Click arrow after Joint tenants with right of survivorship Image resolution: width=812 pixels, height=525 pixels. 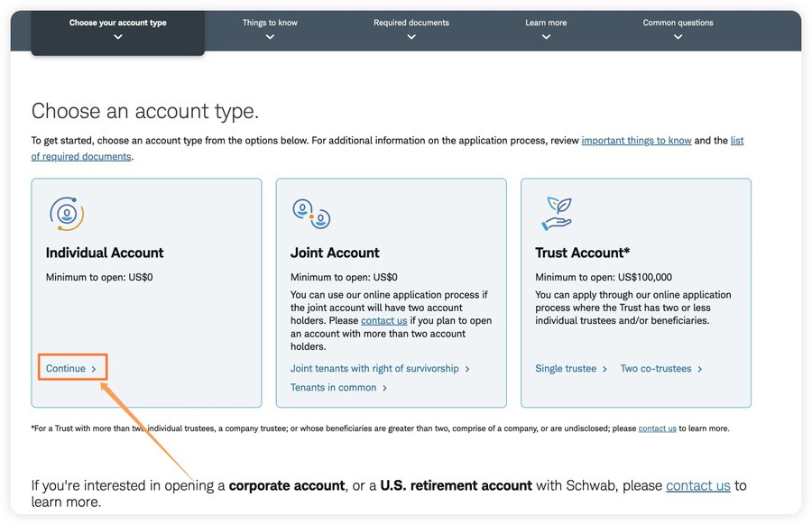467,369
